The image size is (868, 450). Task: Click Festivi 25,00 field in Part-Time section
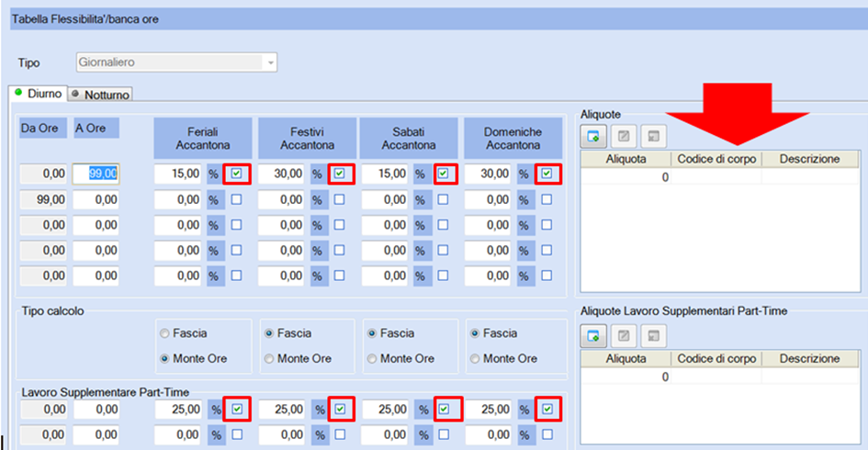(x=282, y=410)
